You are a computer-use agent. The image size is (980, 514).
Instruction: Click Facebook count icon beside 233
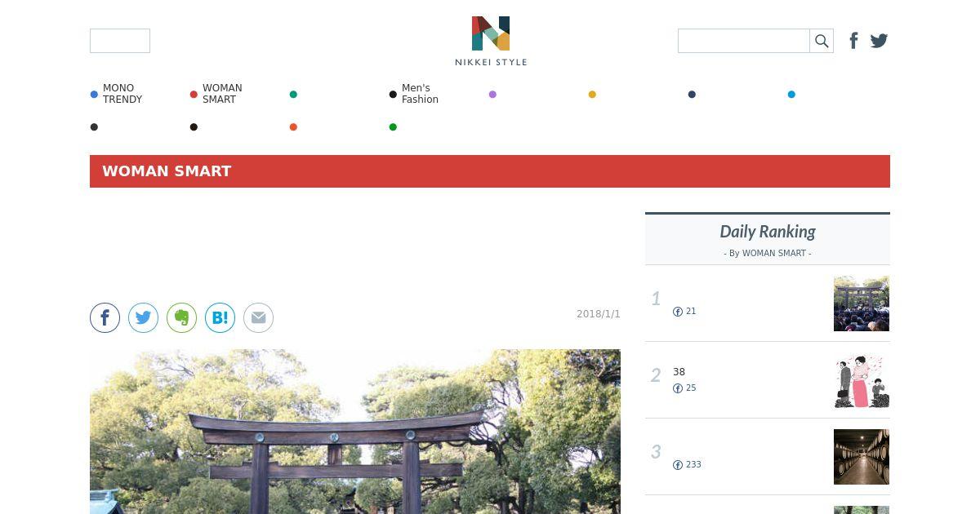[678, 465]
